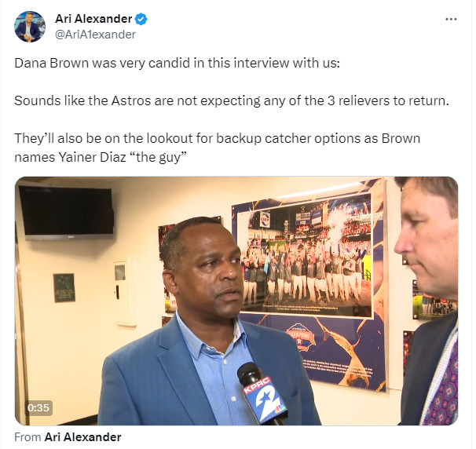Click the blue verified checkmark badge

click(x=141, y=19)
